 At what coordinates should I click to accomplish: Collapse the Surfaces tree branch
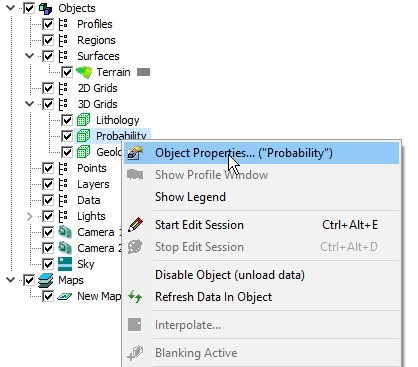tap(30, 56)
